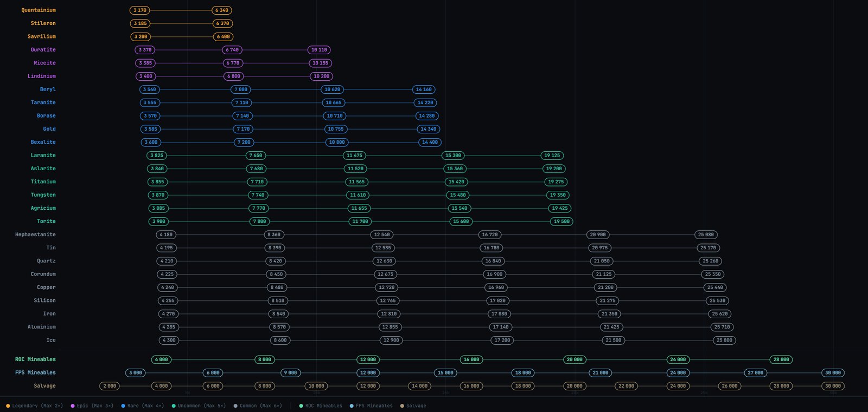Select the Gold row label
This screenshot has height=412, width=868.
coord(49,129)
